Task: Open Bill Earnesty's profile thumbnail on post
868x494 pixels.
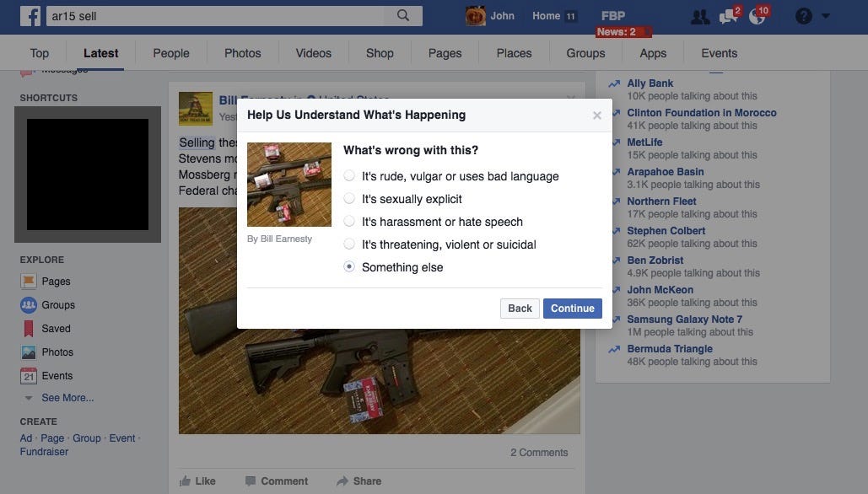Action: click(196, 109)
